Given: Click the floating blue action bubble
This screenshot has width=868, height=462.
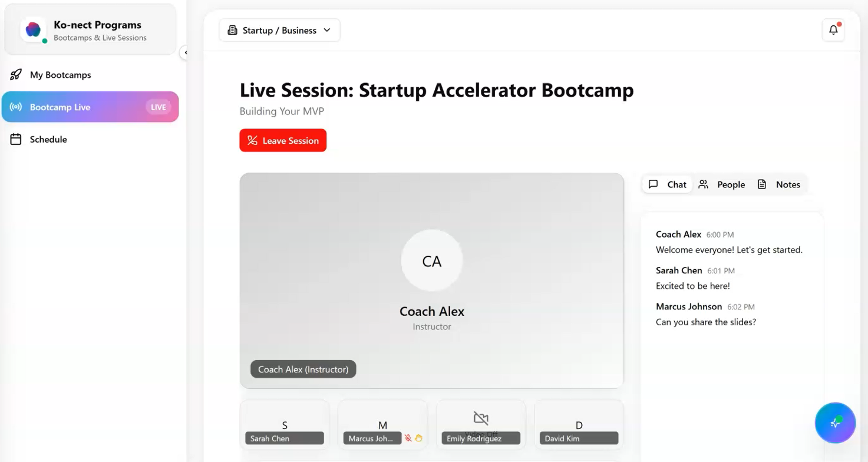Looking at the screenshot, I should click(x=835, y=423).
